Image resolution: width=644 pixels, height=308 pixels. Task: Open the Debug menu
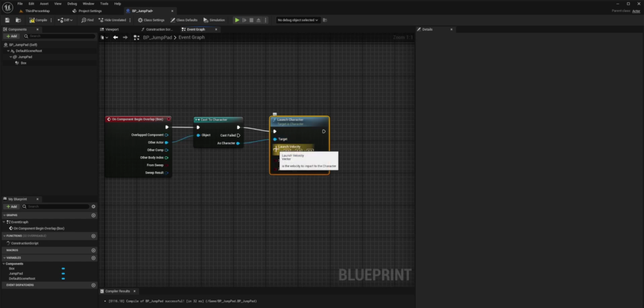pos(72,4)
